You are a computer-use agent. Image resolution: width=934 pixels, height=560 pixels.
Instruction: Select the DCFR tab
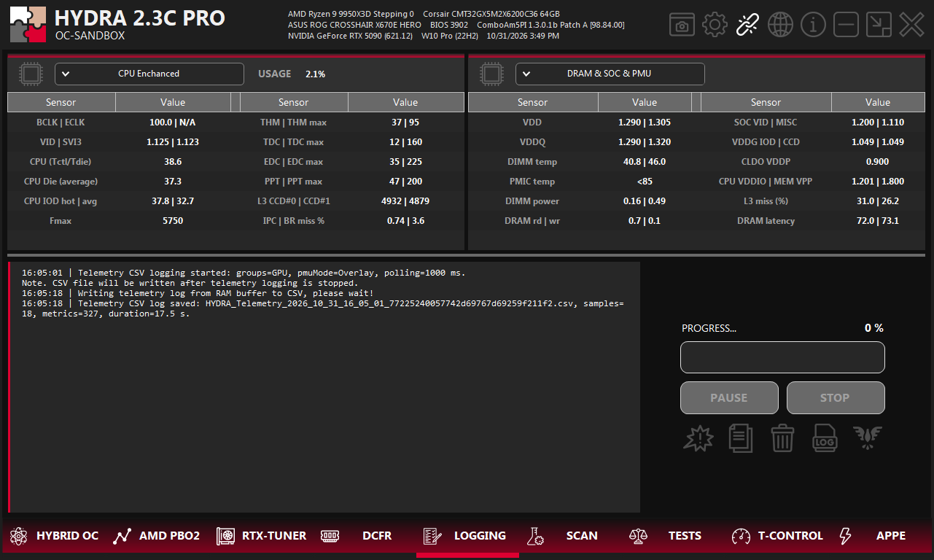coord(357,536)
